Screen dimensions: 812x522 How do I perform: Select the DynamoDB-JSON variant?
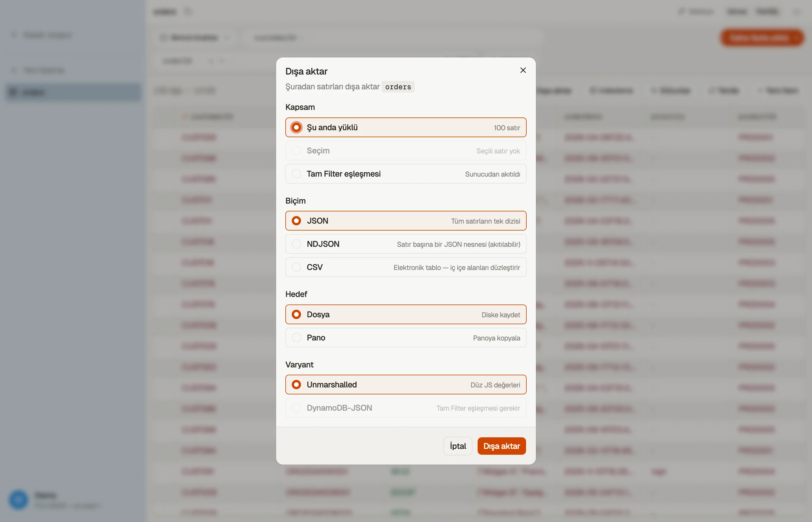[x=406, y=408]
